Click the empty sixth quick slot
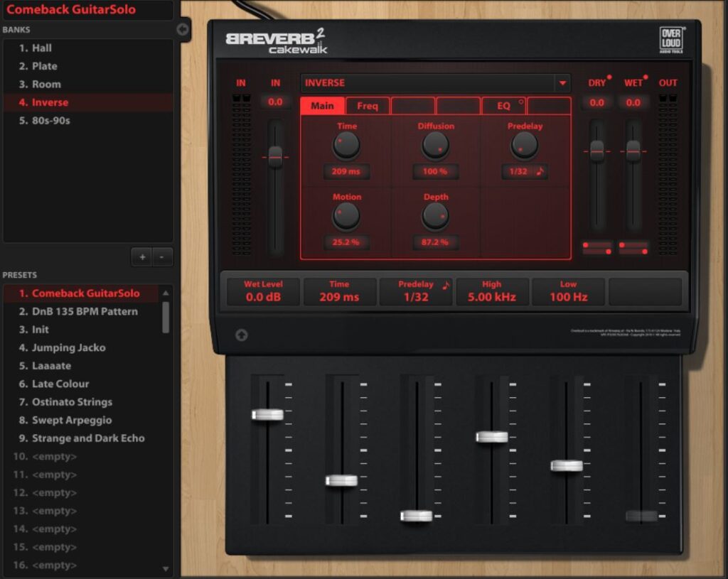 pyautogui.click(x=645, y=291)
